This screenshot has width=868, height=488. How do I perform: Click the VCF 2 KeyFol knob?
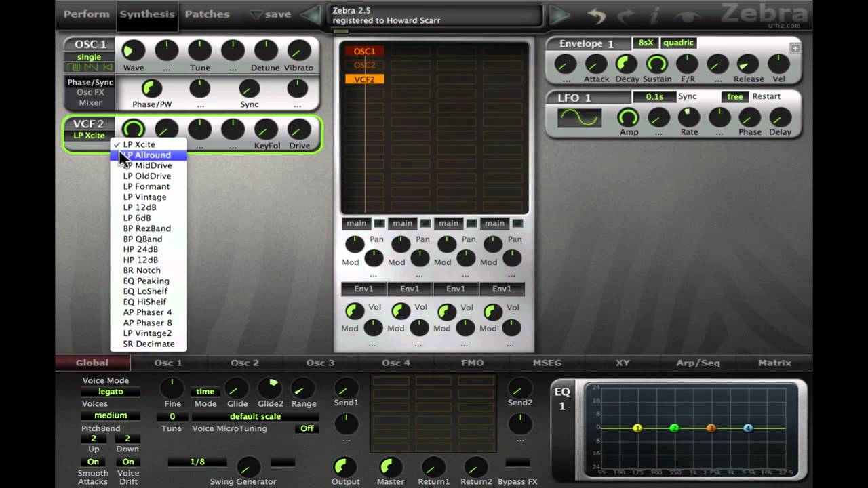(266, 129)
